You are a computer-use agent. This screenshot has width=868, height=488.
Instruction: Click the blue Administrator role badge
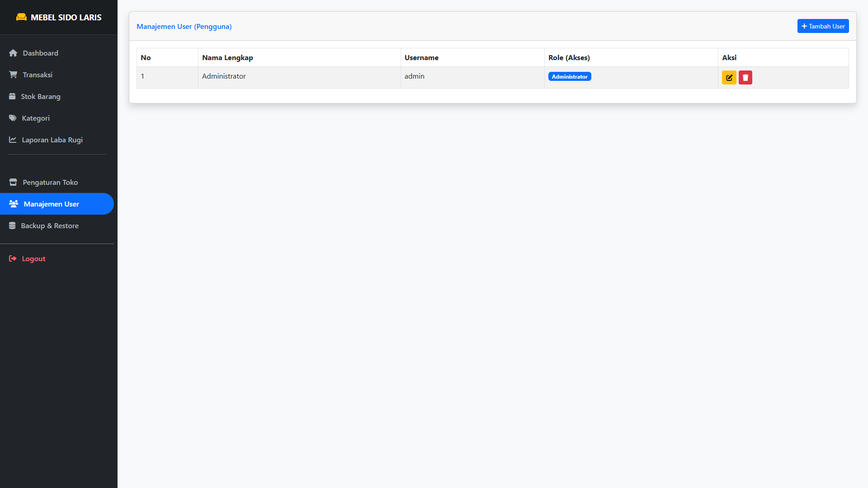(569, 77)
